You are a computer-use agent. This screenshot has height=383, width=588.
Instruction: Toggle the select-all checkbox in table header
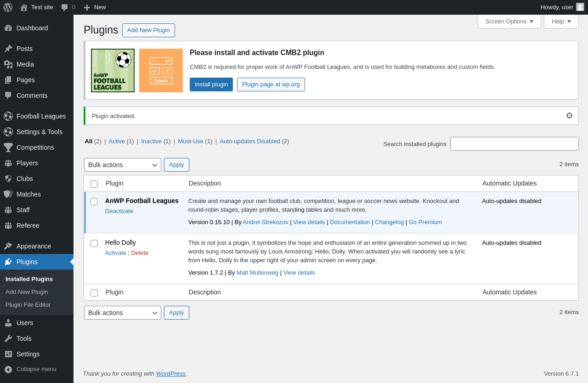[x=94, y=184]
